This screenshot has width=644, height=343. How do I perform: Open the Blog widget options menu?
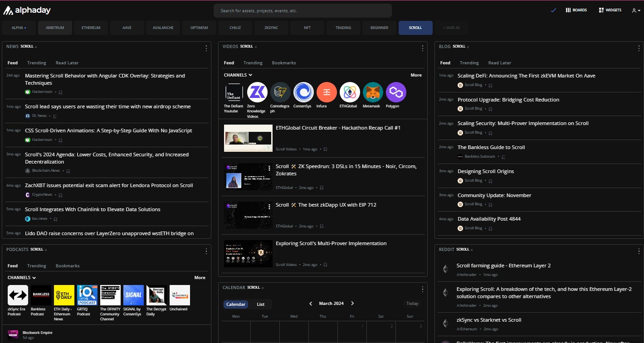(x=639, y=48)
